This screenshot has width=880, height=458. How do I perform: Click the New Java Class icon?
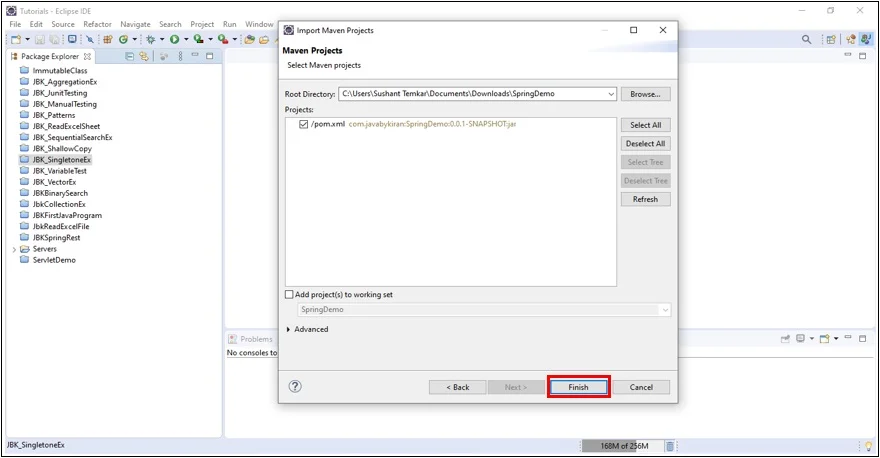tap(123, 39)
